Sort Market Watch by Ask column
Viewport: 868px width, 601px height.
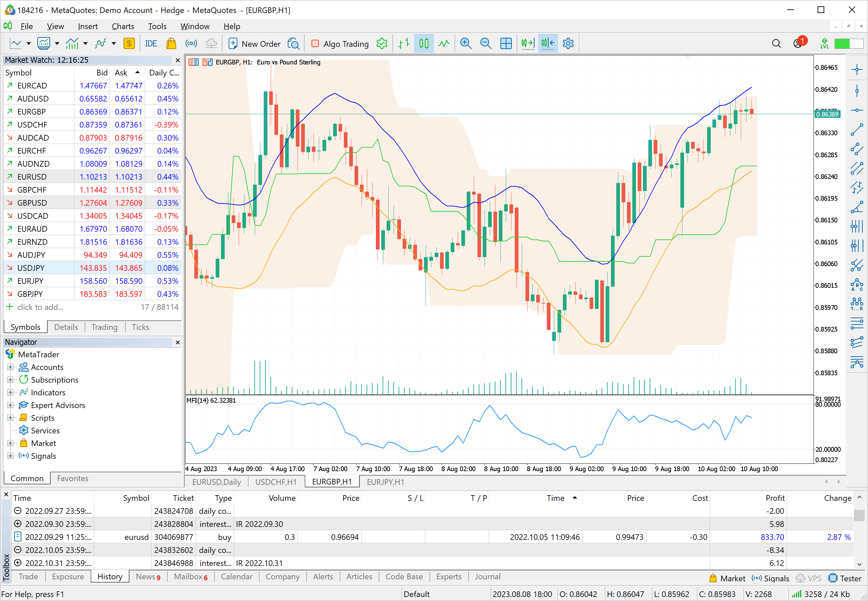(x=127, y=73)
